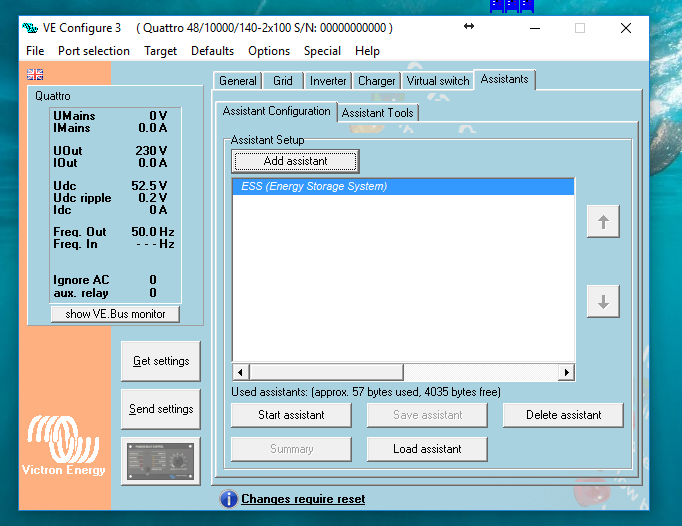Click the horizontal scrollbar thumb under the assistant list
The width and height of the screenshot is (682, 526).
(326, 372)
